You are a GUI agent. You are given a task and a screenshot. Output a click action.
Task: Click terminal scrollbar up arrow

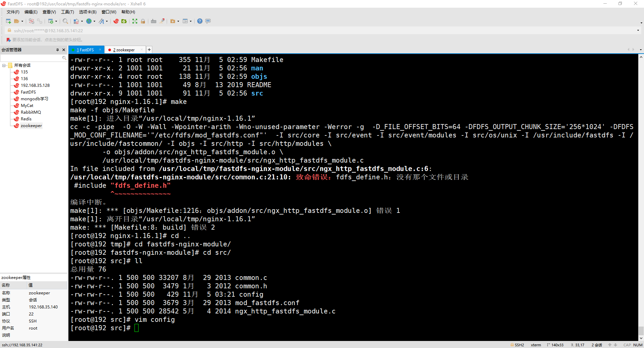(641, 57)
